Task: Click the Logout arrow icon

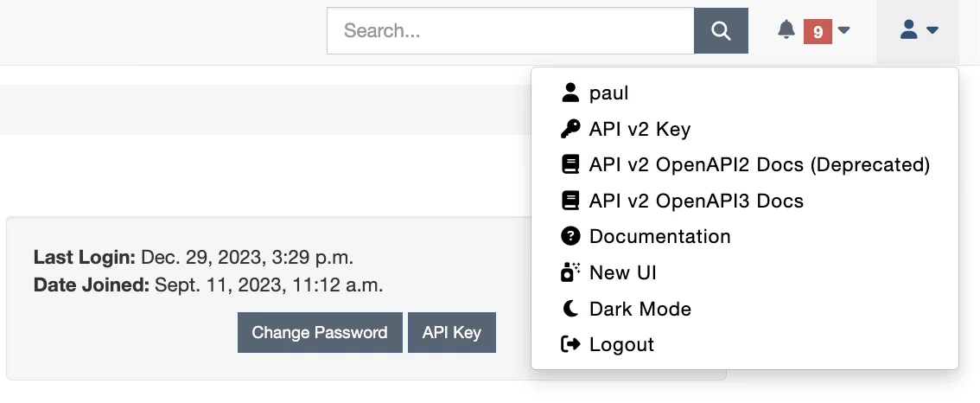Action: [570, 344]
